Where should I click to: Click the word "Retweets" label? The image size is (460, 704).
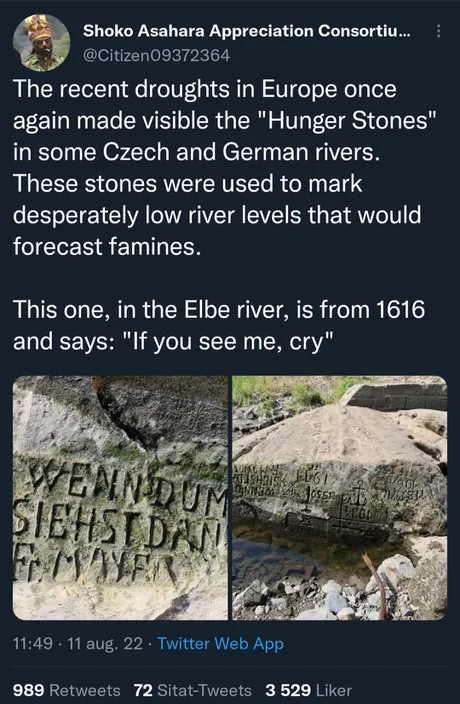[84, 690]
